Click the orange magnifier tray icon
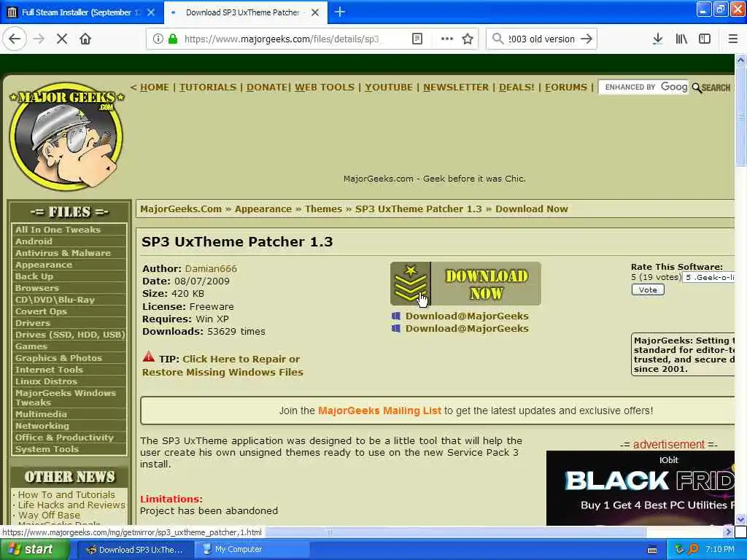 pyautogui.click(x=694, y=550)
